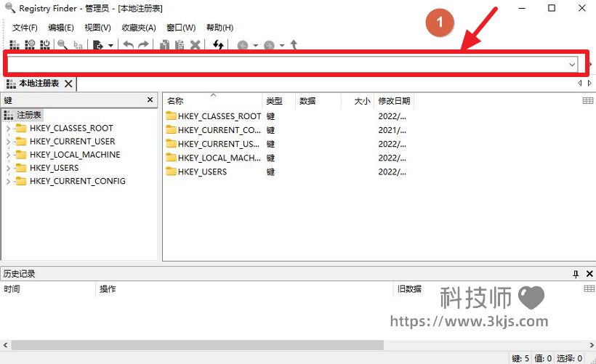
Task: Close the 本地注册表 tab
Action: click(68, 84)
